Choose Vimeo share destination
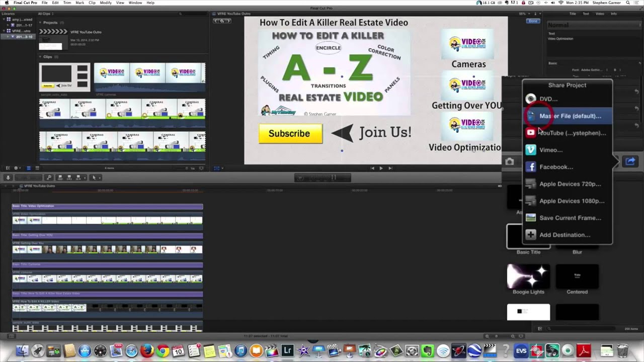The width and height of the screenshot is (644, 362). 567,150
